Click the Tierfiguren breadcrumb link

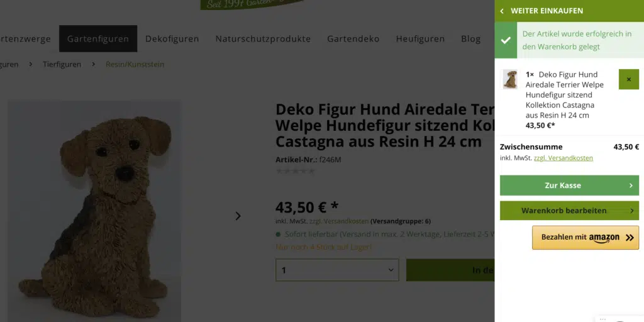click(62, 65)
